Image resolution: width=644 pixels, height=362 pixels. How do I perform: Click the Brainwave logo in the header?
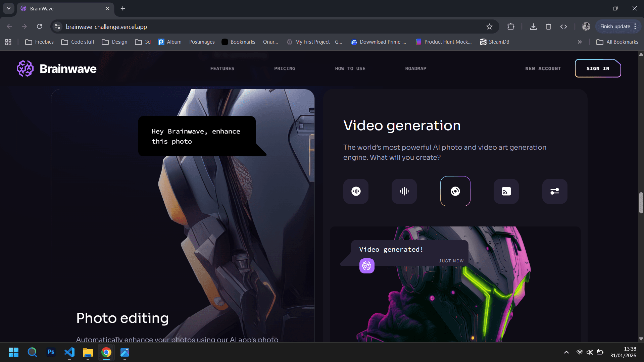[x=56, y=68]
